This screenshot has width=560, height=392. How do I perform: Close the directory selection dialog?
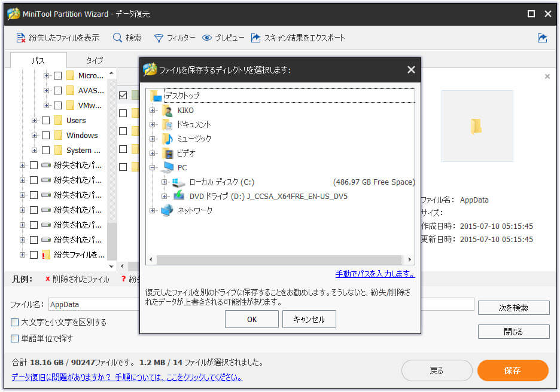411,70
